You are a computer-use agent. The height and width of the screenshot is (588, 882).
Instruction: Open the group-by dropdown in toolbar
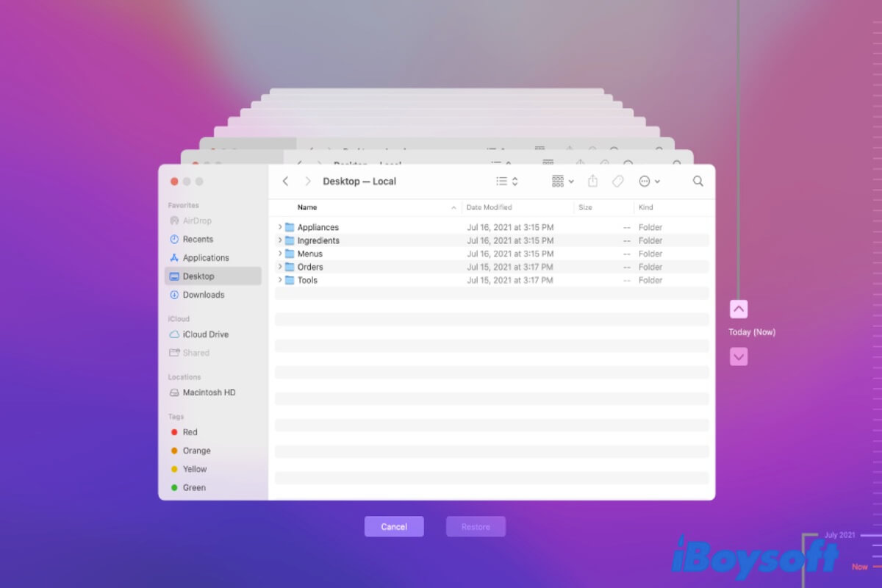562,182
